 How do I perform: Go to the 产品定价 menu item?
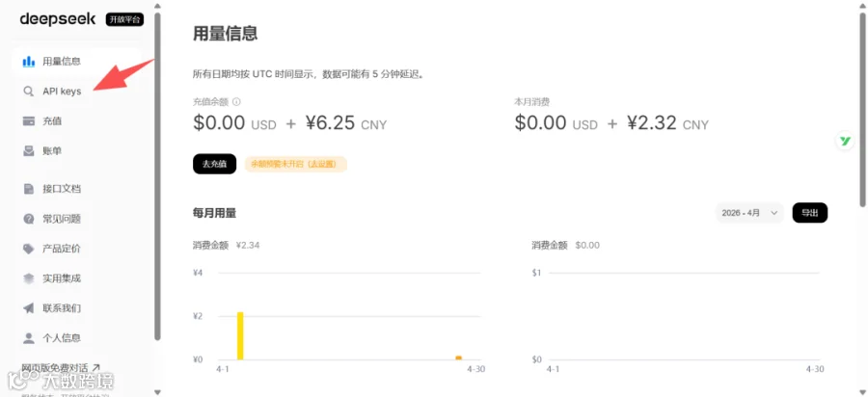point(62,249)
